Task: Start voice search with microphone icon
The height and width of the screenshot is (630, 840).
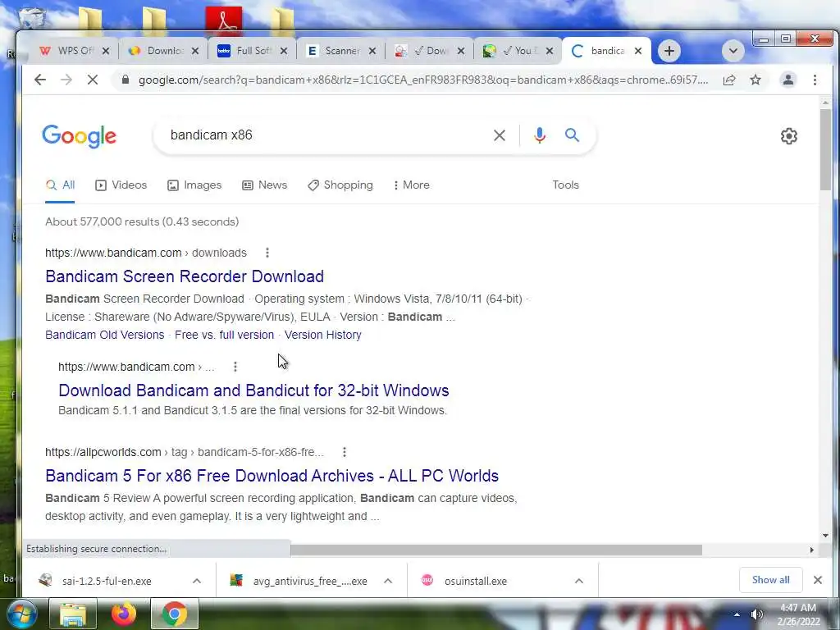Action: [x=540, y=135]
